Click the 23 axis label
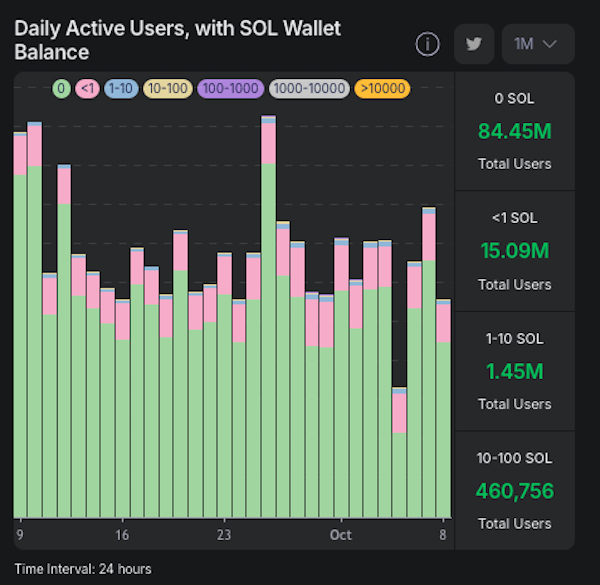Image resolution: width=600 pixels, height=585 pixels. (x=224, y=535)
